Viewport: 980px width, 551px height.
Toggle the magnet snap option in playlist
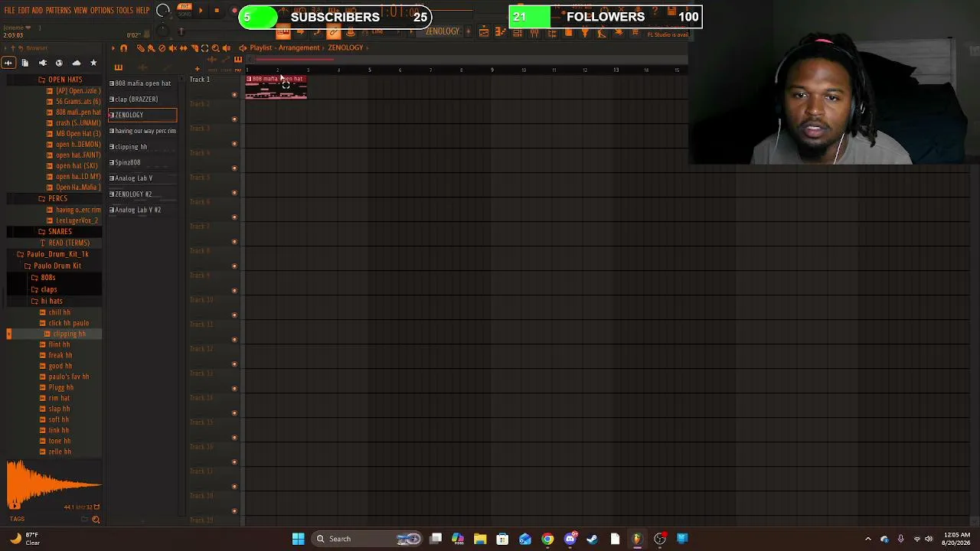pyautogui.click(x=123, y=48)
